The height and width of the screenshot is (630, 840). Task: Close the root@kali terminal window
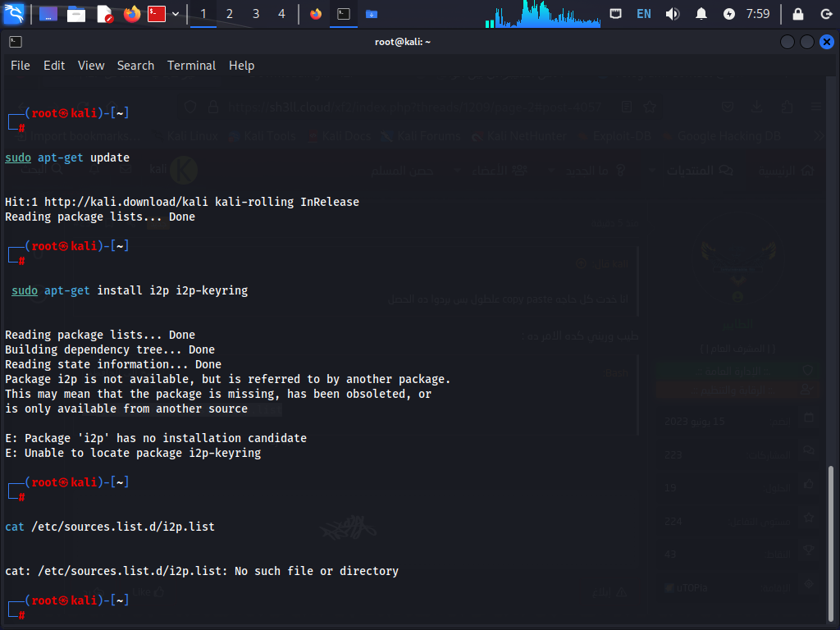pyautogui.click(x=827, y=42)
